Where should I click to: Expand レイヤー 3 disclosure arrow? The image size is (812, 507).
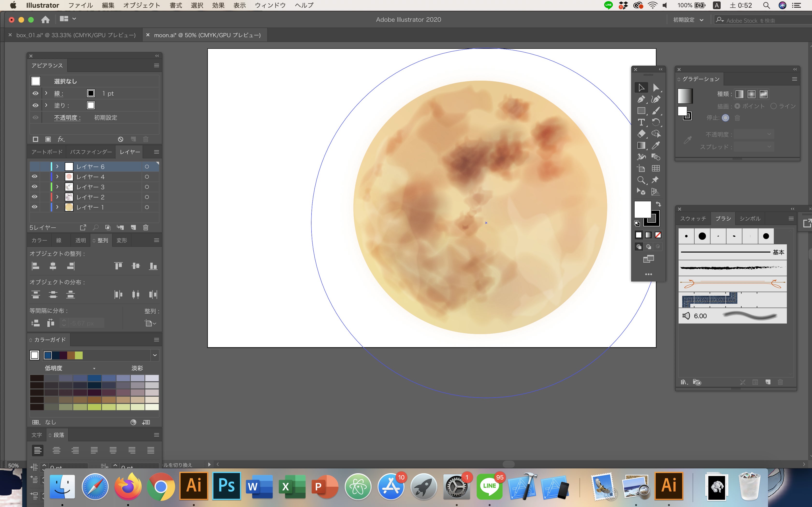click(57, 187)
